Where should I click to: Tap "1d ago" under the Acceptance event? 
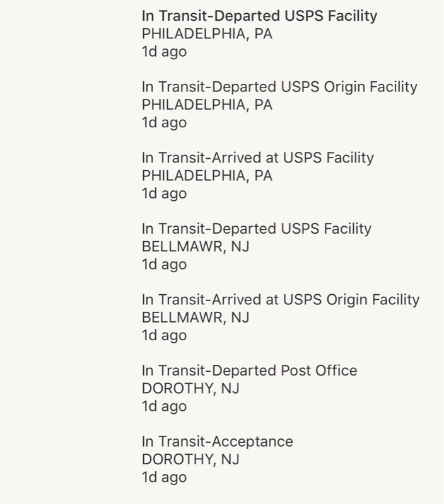click(164, 478)
